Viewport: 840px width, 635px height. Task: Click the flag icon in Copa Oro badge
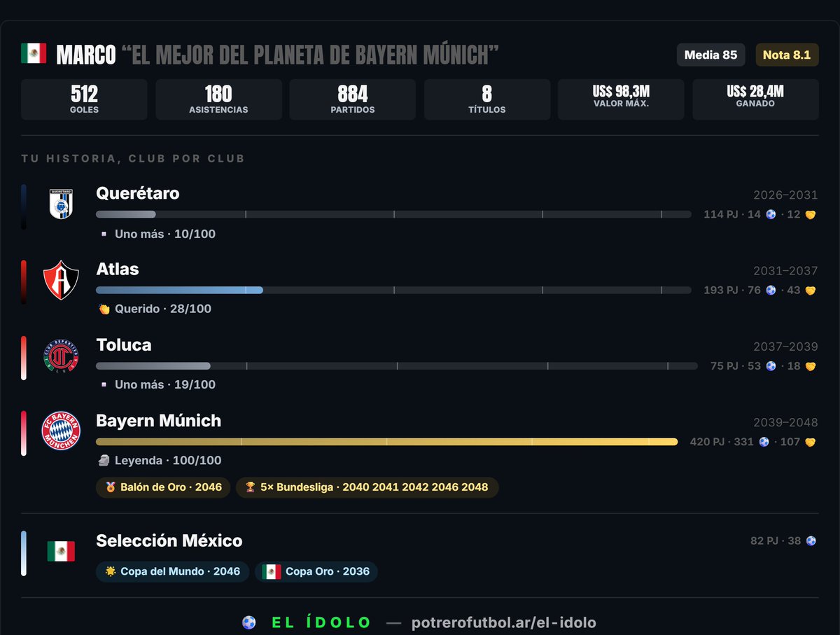point(272,571)
